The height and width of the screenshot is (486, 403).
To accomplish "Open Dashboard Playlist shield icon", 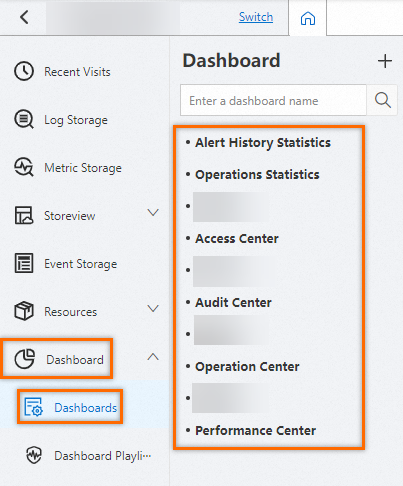I will tap(34, 455).
